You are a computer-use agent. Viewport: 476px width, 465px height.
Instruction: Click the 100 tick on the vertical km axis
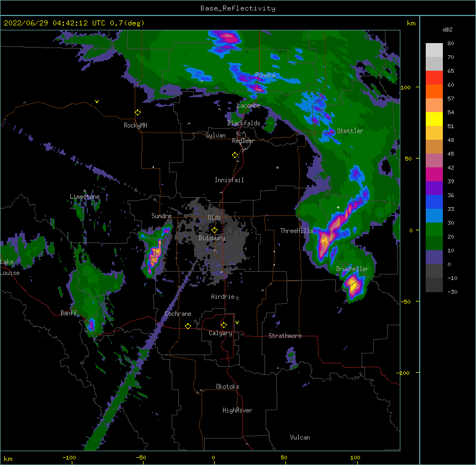(x=405, y=87)
